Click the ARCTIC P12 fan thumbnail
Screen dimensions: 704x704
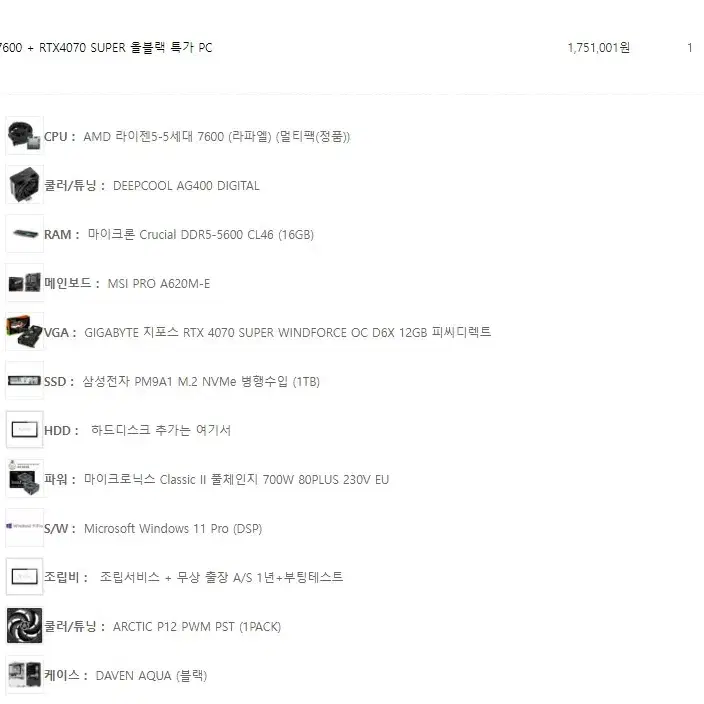24,625
